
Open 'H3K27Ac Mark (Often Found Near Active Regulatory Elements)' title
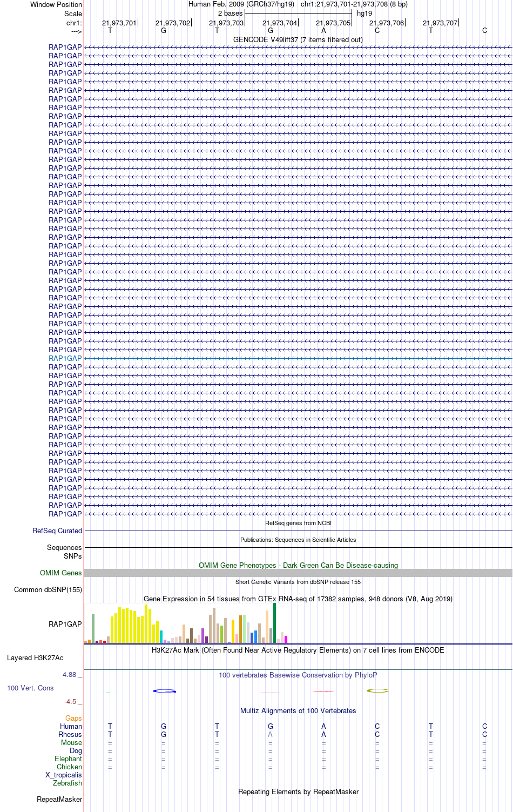298,650
